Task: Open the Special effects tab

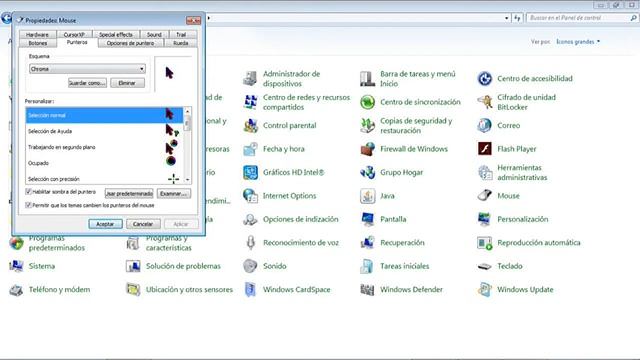Action: pos(116,35)
